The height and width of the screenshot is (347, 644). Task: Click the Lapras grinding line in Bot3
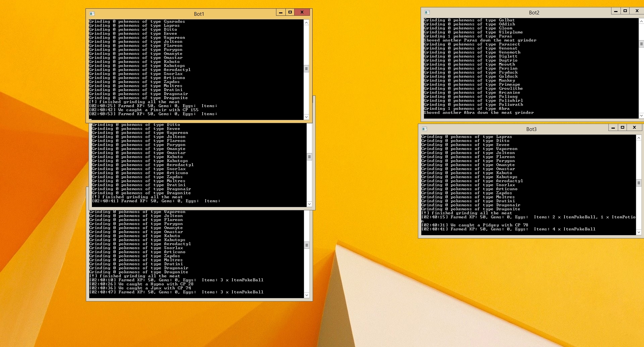(x=467, y=137)
